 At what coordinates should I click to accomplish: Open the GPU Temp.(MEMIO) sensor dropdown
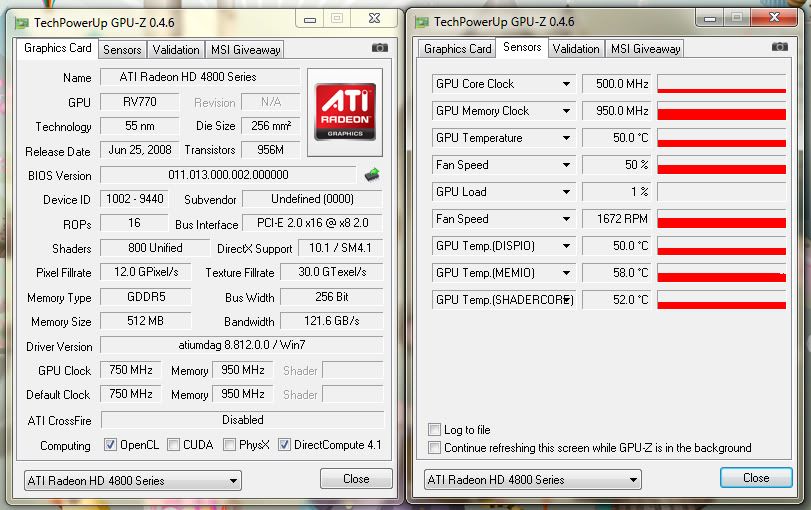coord(566,273)
